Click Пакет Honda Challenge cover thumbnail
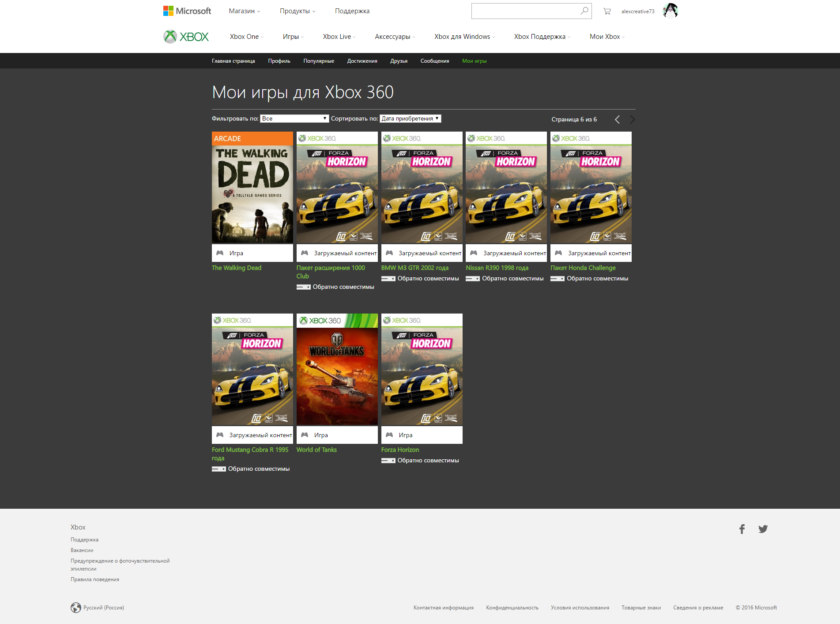The image size is (840, 624). (591, 187)
